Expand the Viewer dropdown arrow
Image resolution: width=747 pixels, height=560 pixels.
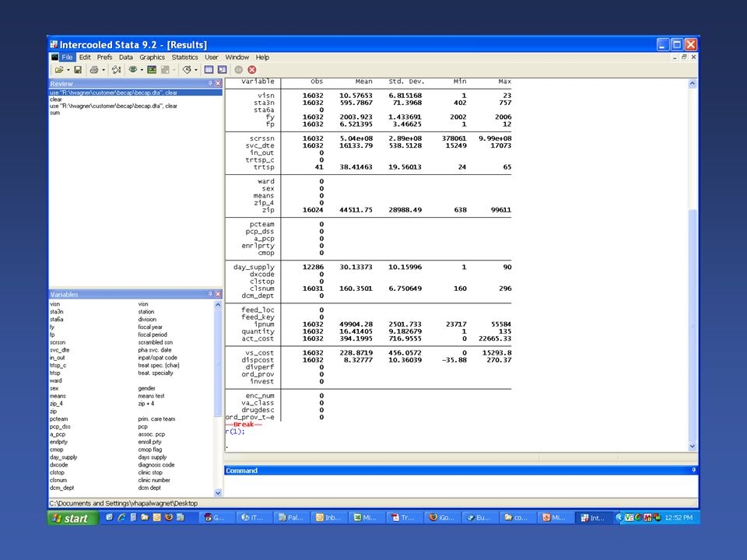coord(142,70)
